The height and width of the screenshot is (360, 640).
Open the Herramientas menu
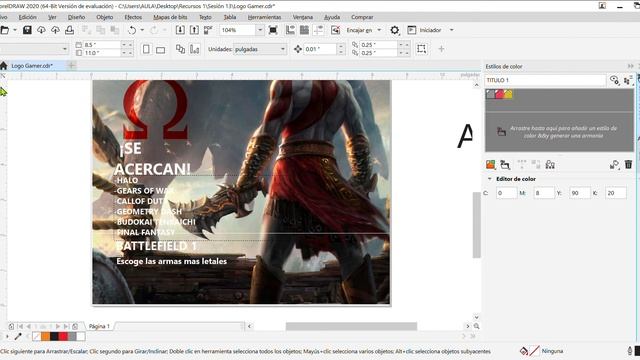[x=264, y=17]
